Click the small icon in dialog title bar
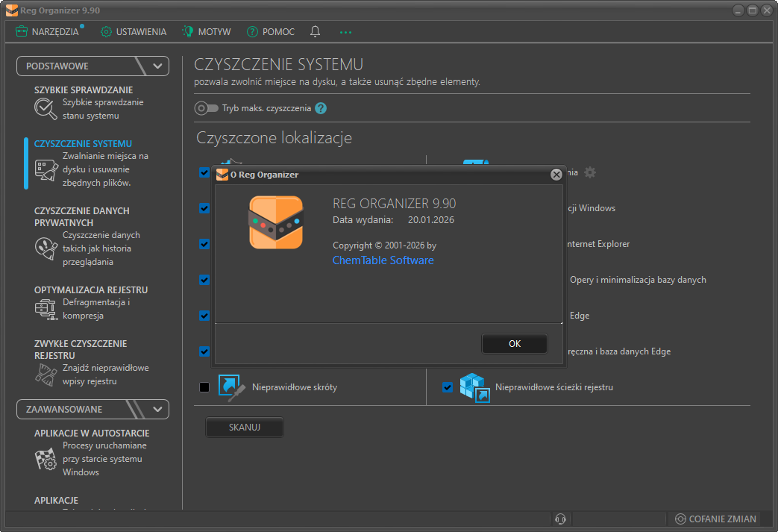The width and height of the screenshot is (778, 532). click(222, 175)
